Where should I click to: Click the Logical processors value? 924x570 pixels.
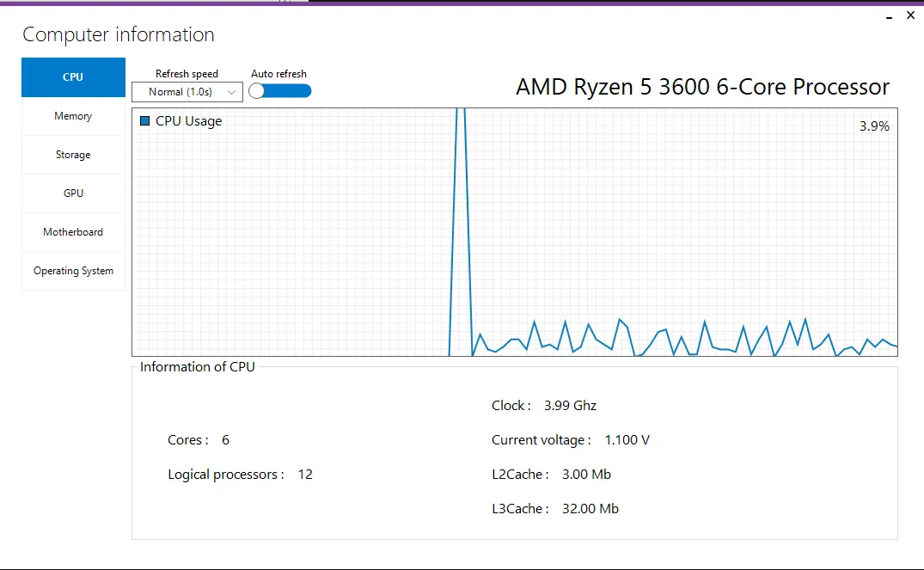point(304,474)
